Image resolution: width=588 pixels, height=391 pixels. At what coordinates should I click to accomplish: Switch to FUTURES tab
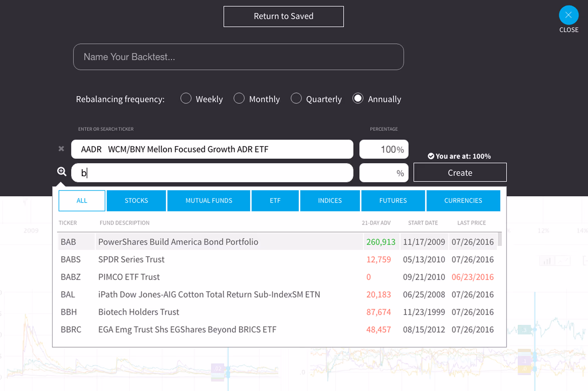393,201
